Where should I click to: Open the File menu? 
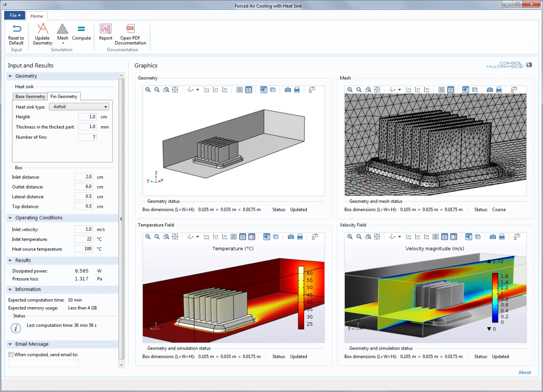tap(15, 15)
